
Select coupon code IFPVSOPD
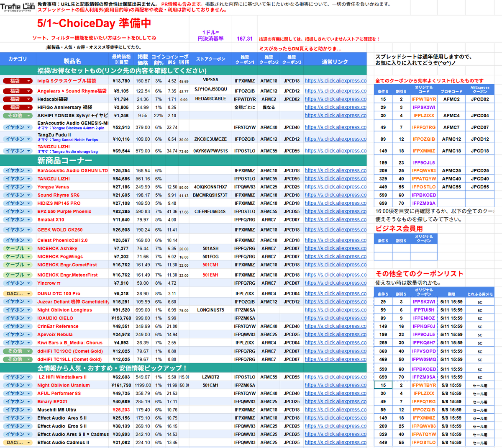424,351
